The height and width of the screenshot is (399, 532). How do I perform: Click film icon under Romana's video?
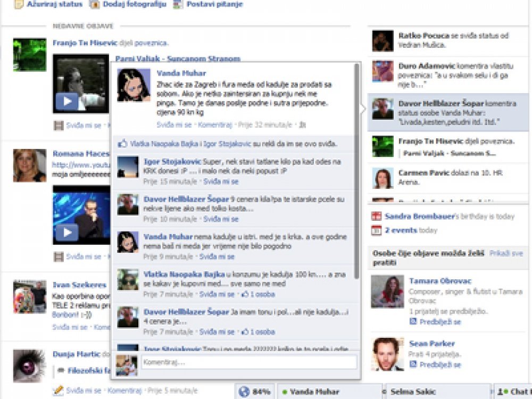click(59, 257)
